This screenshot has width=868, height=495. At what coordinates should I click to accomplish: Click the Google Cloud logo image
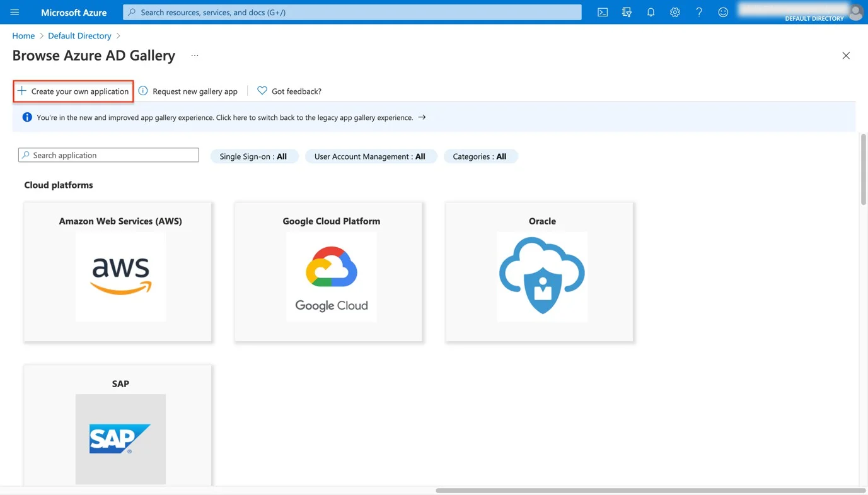332,277
